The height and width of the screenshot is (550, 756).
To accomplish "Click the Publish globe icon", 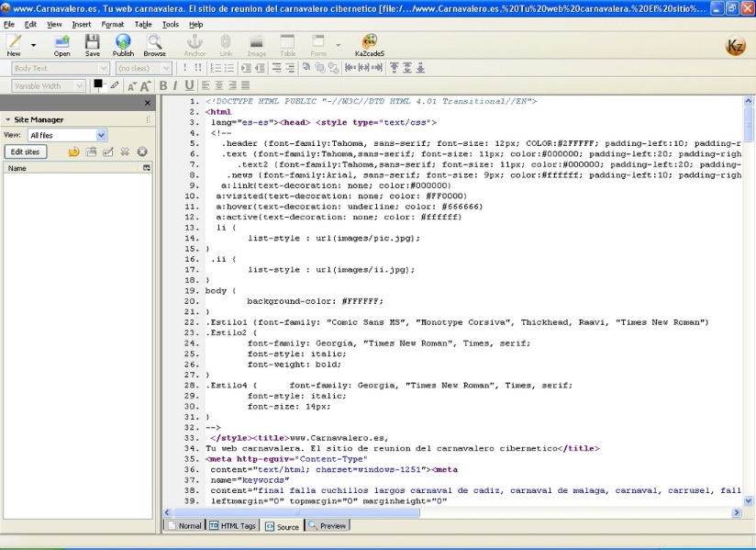I will click(123, 44).
